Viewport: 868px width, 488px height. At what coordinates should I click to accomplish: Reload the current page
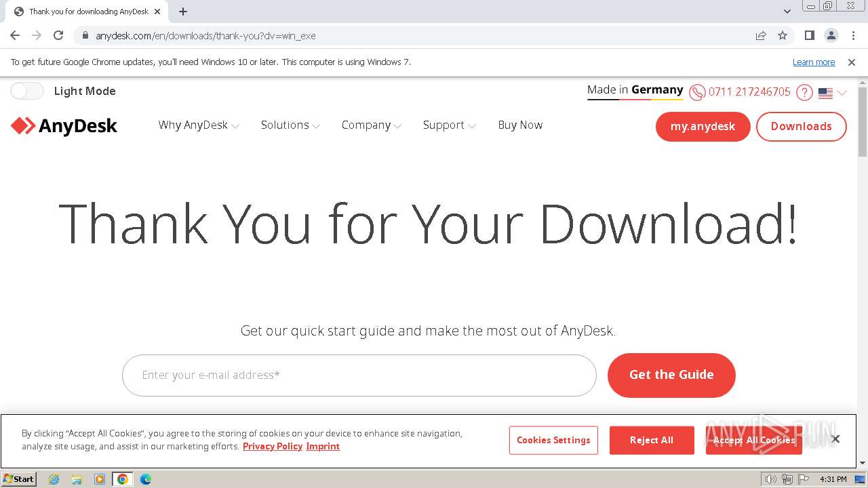point(58,36)
